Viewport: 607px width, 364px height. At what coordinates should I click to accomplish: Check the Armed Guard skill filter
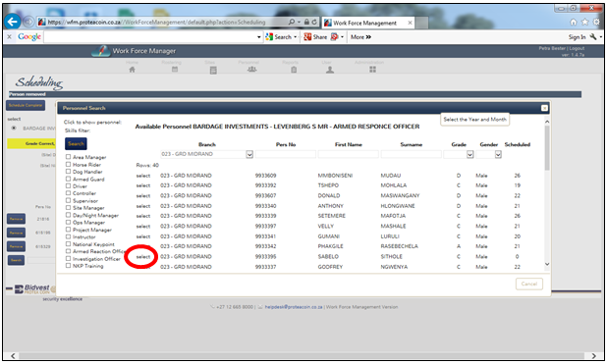pyautogui.click(x=68, y=179)
